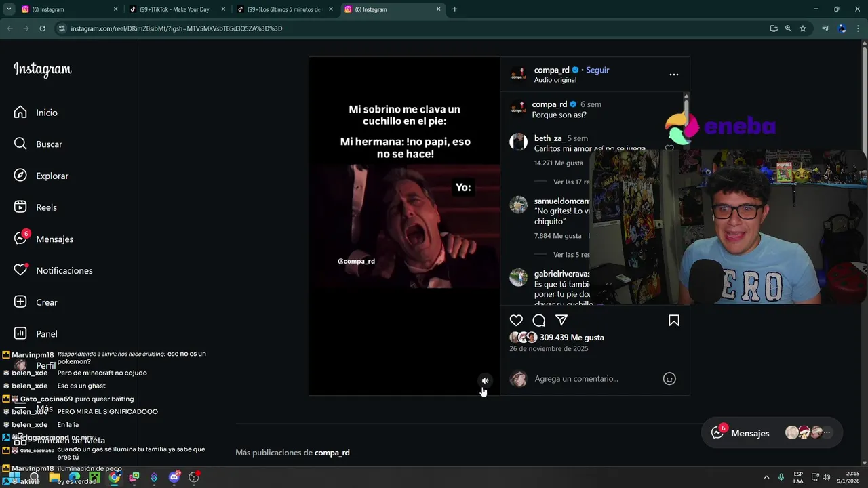View site information icon
868x488 pixels.
[x=62, y=28]
